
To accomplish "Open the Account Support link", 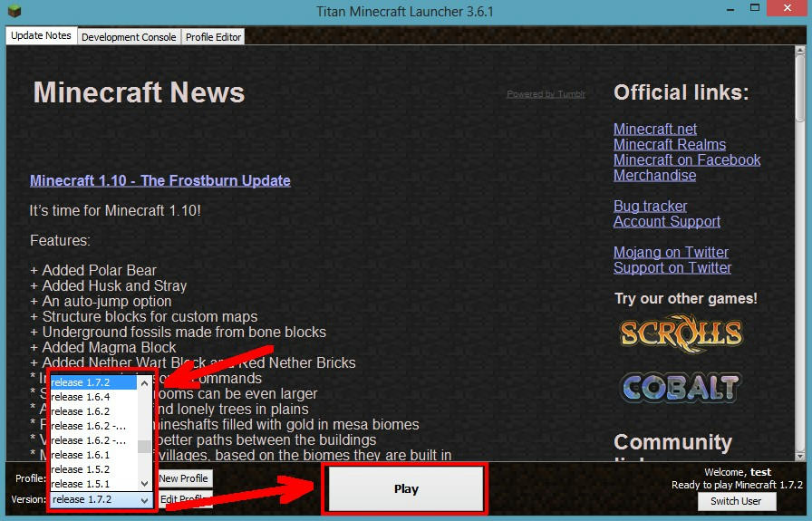I will [667, 222].
